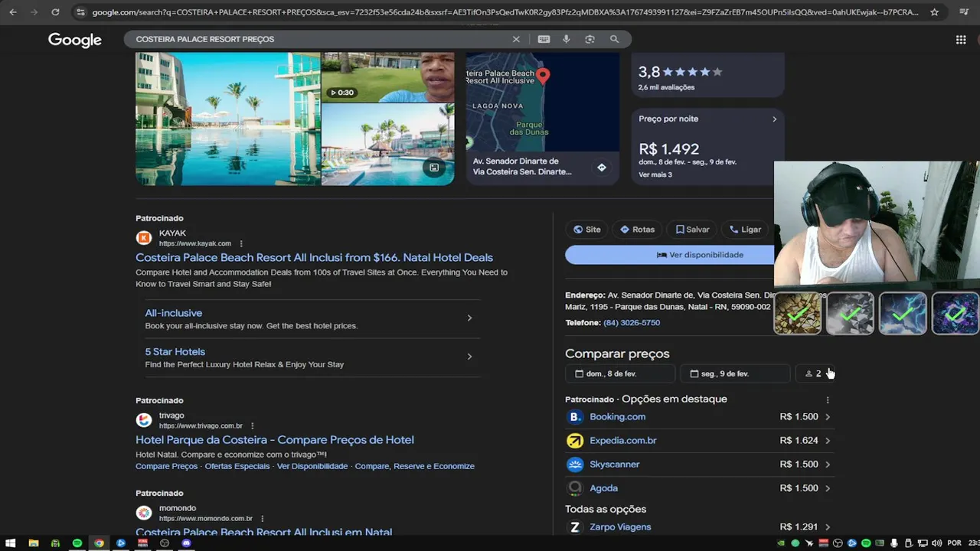The height and width of the screenshot is (551, 980).
Task: Change check-out date seg., 9 de fev.
Action: click(735, 373)
